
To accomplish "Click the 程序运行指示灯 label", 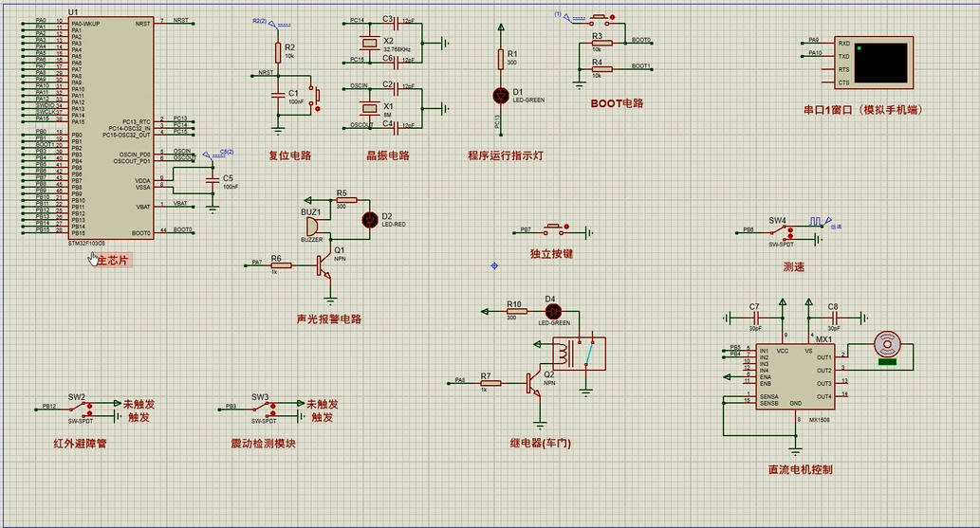I will tap(506, 155).
